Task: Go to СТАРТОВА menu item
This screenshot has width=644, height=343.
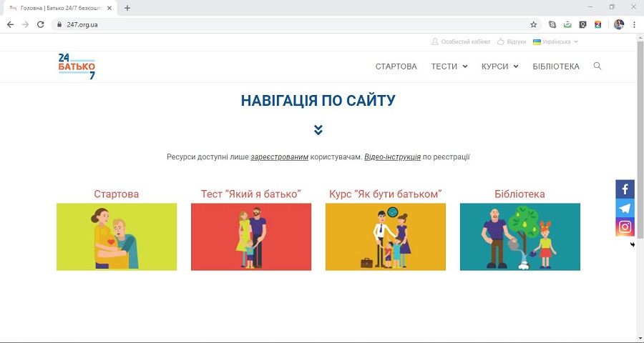Action: pyautogui.click(x=396, y=66)
